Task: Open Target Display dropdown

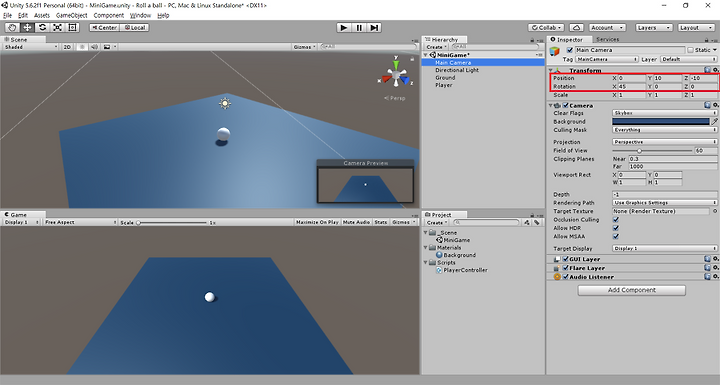Action: click(x=664, y=249)
